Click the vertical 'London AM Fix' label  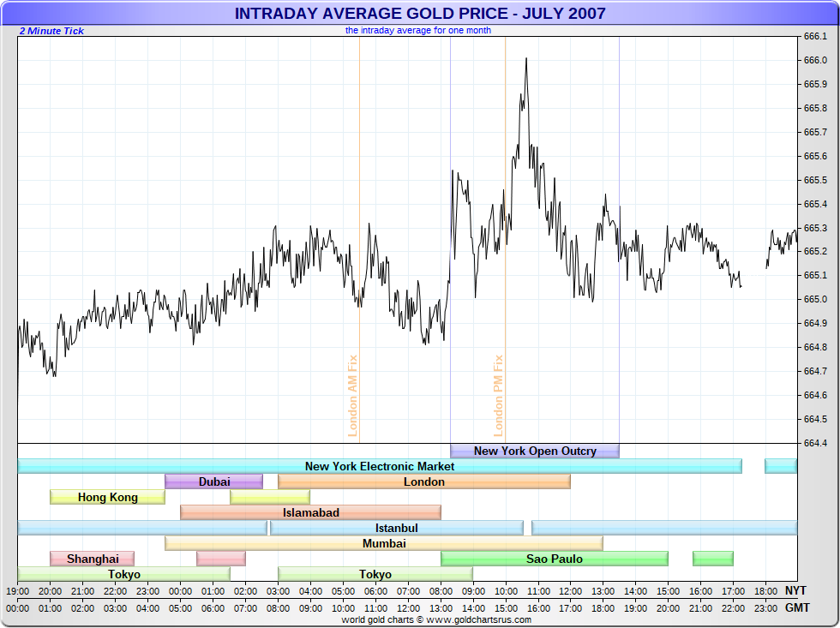pyautogui.click(x=352, y=396)
